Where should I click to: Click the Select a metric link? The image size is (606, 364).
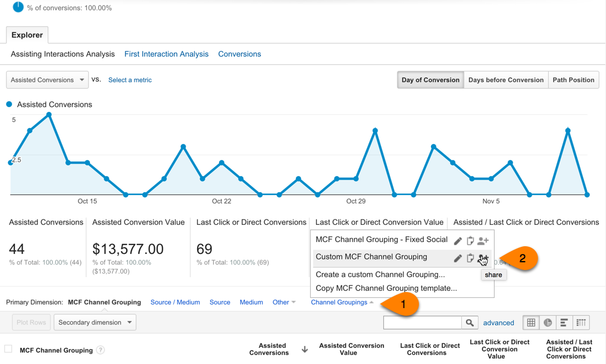pyautogui.click(x=130, y=80)
